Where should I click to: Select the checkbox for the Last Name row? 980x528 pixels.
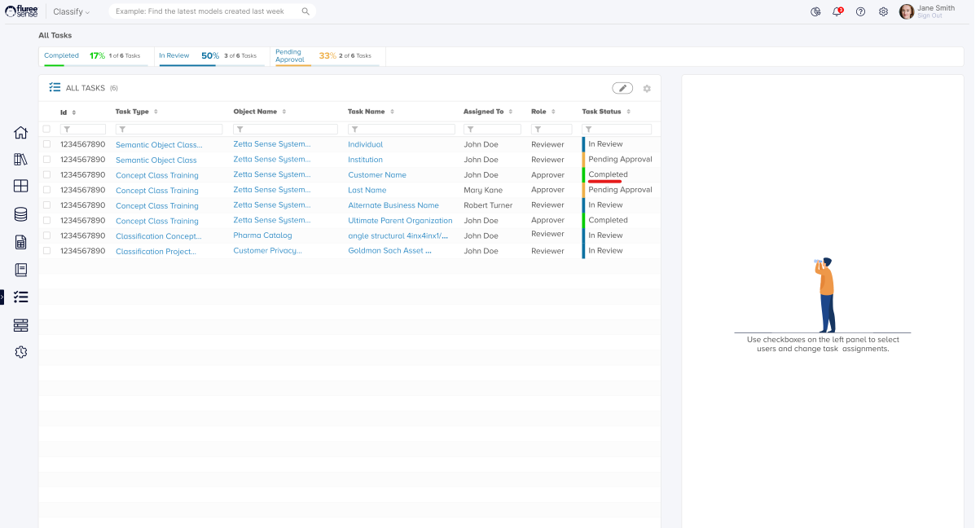pyautogui.click(x=46, y=190)
